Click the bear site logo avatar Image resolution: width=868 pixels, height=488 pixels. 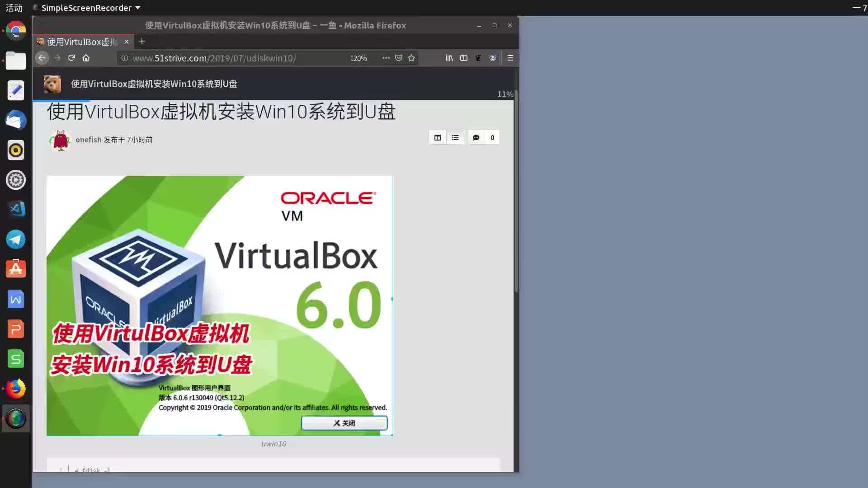click(x=52, y=84)
